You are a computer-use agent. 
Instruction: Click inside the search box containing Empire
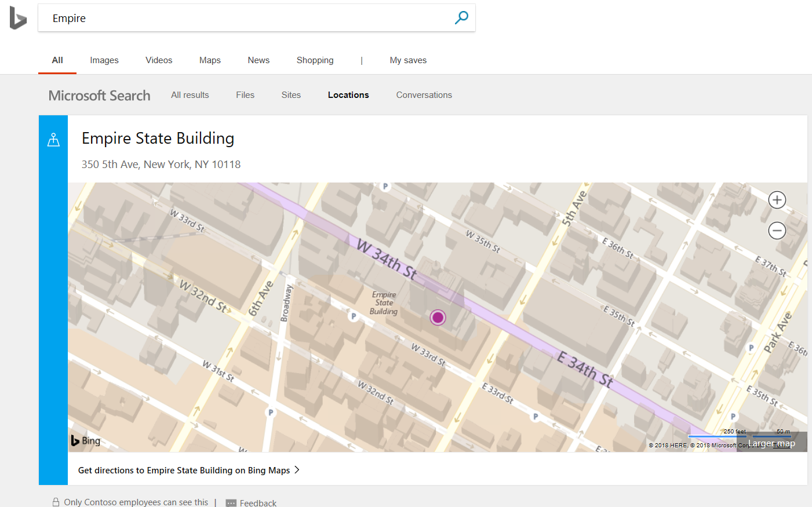tap(232, 18)
